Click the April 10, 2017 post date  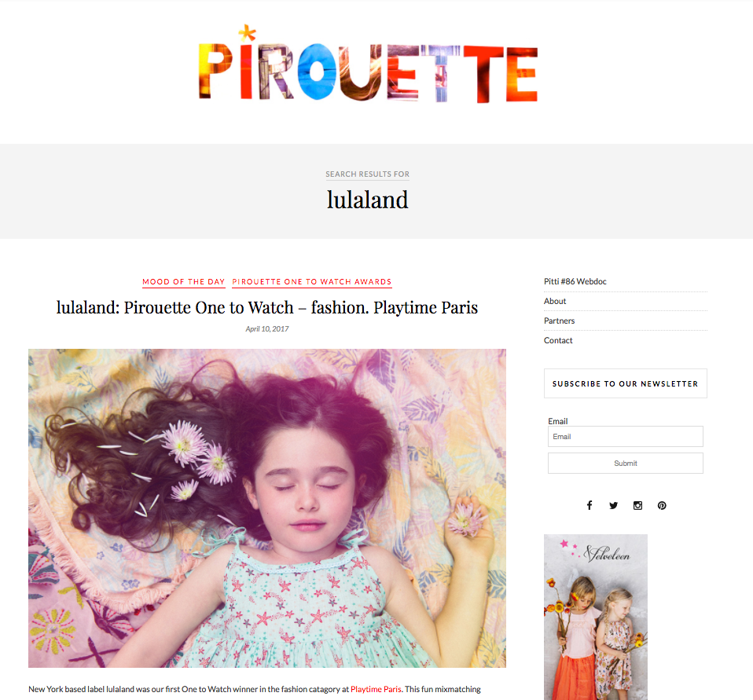coord(267,329)
